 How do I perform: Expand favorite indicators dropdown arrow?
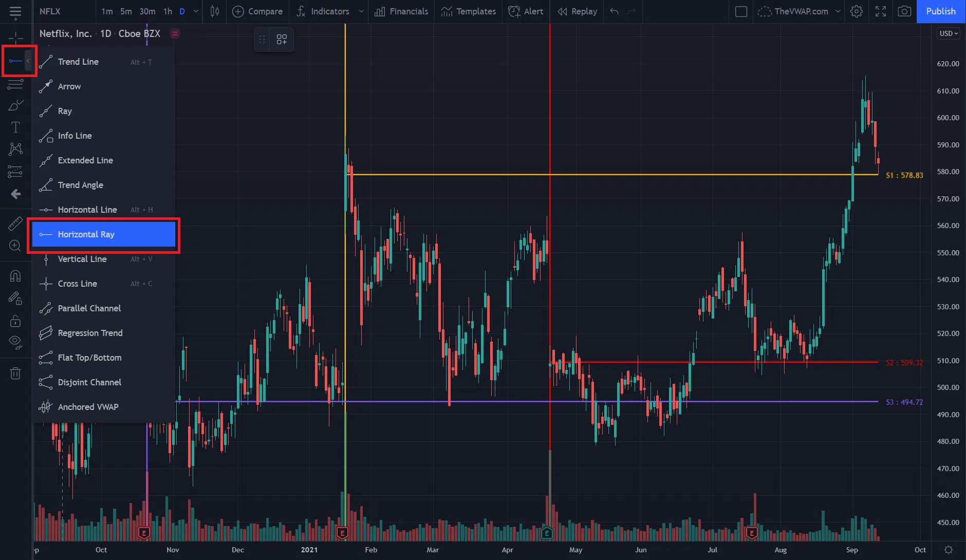pos(361,11)
